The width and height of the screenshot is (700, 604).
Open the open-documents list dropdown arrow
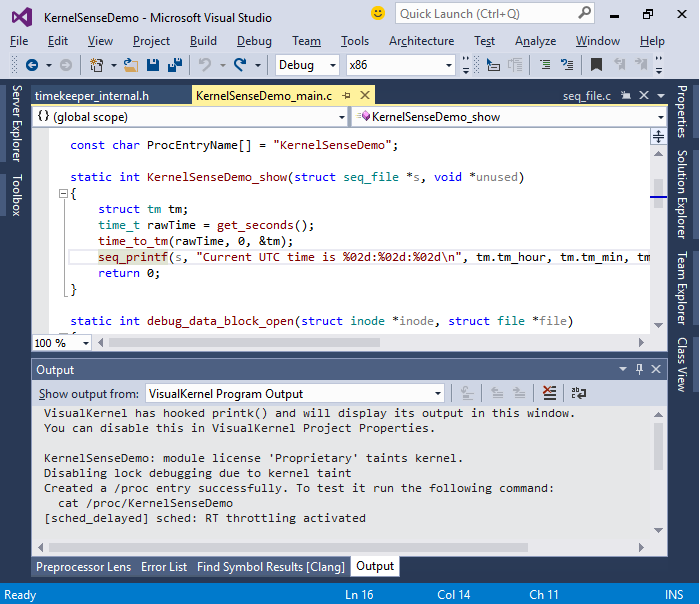pyautogui.click(x=661, y=96)
